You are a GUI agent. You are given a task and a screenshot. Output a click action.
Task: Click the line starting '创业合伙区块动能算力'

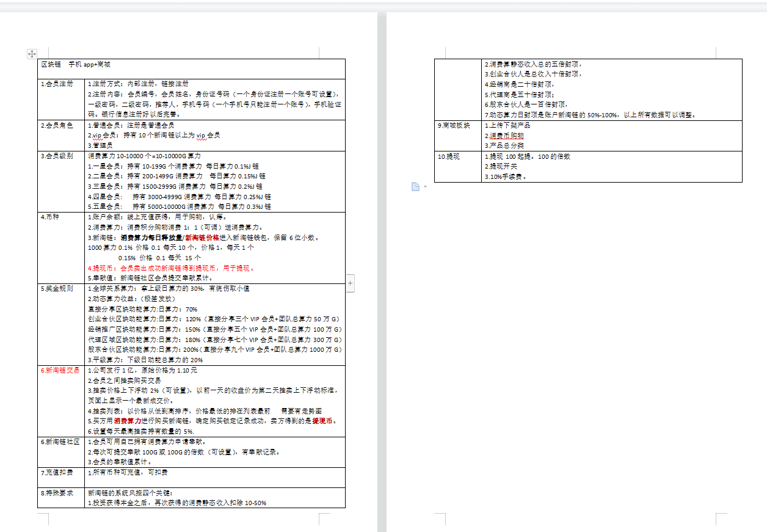214,319
